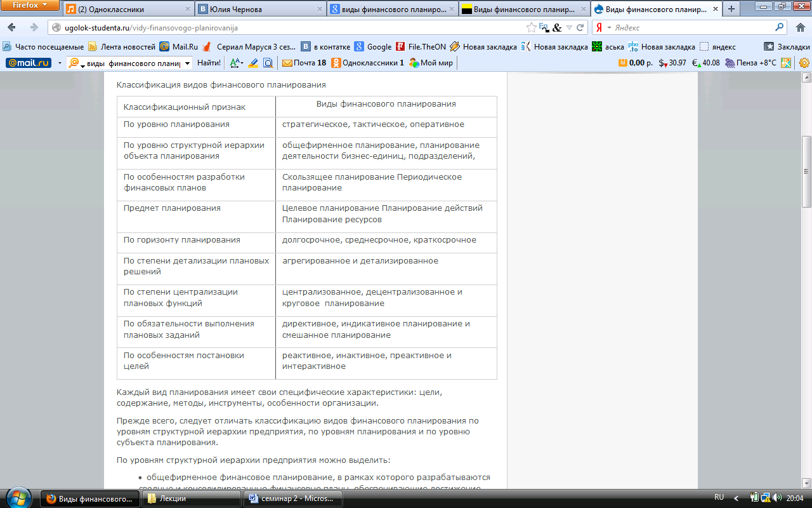Image resolution: width=812 pixels, height=508 pixels.
Task: Reload the page with the refresh icon
Action: click(x=580, y=28)
